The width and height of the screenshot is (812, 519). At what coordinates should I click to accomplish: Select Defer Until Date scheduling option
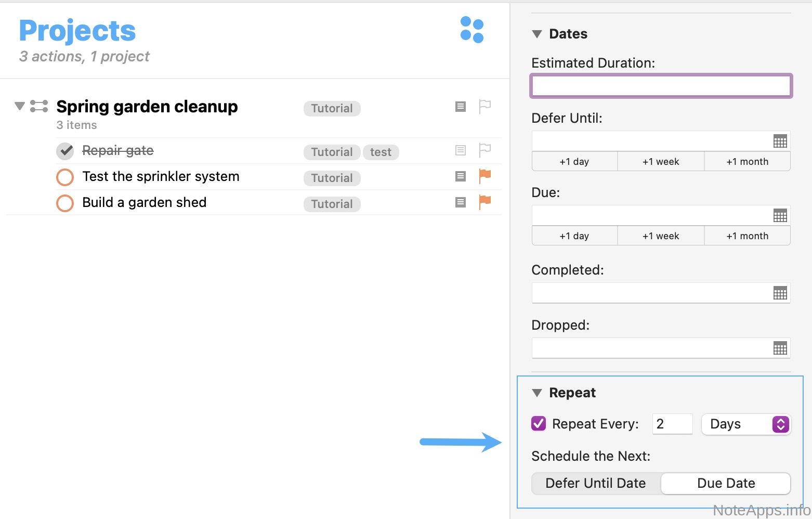pyautogui.click(x=596, y=483)
